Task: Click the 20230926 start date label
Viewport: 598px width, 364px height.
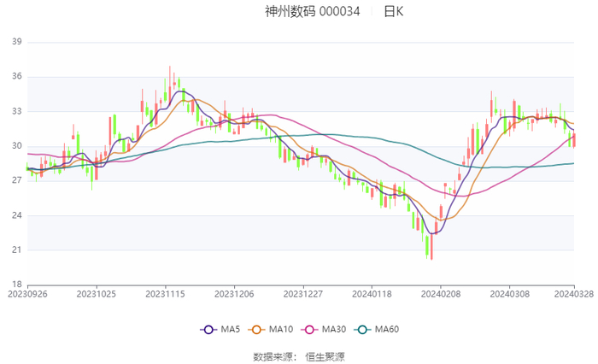Action: [27, 294]
